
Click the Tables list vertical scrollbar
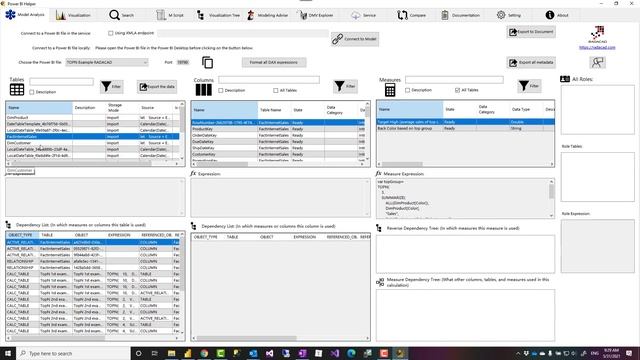182,131
